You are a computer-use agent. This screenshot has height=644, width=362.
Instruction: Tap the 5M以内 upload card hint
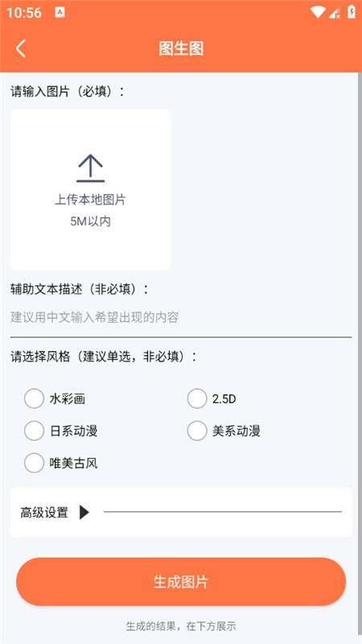90,222
